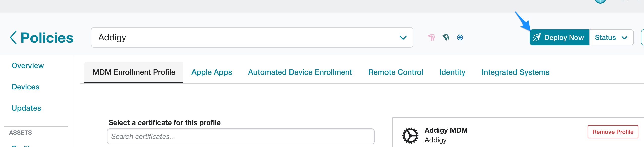Click the green triangle icon beside policy selector
The width and height of the screenshot is (644, 147).
[446, 37]
